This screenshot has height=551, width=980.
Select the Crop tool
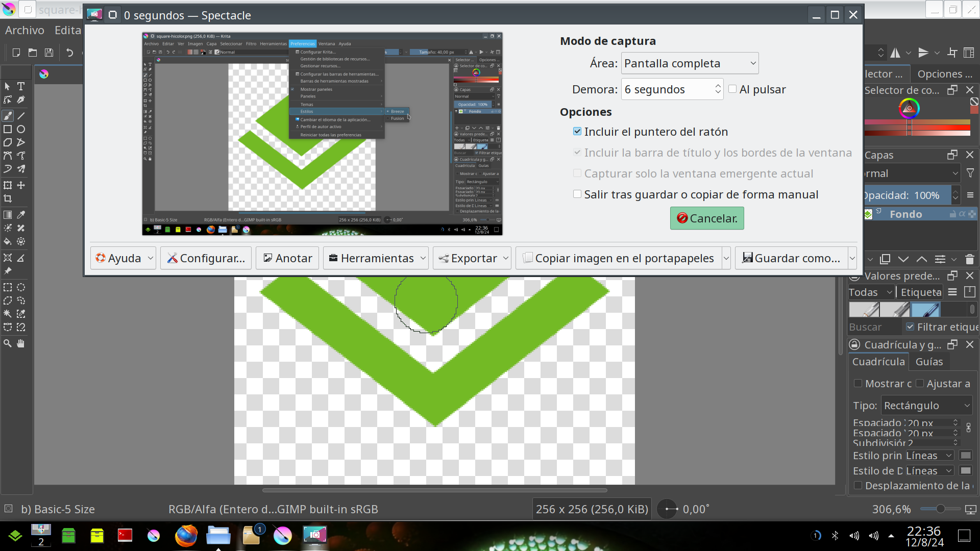8,198
